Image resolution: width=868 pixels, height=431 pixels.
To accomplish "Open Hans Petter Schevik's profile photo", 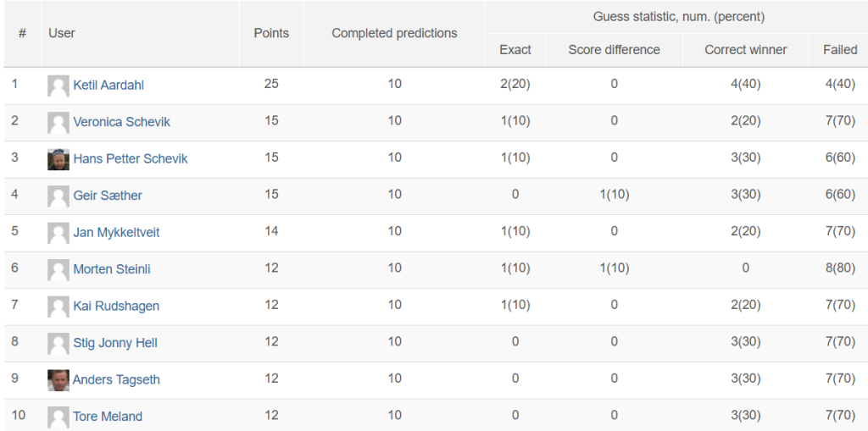I will click(58, 159).
